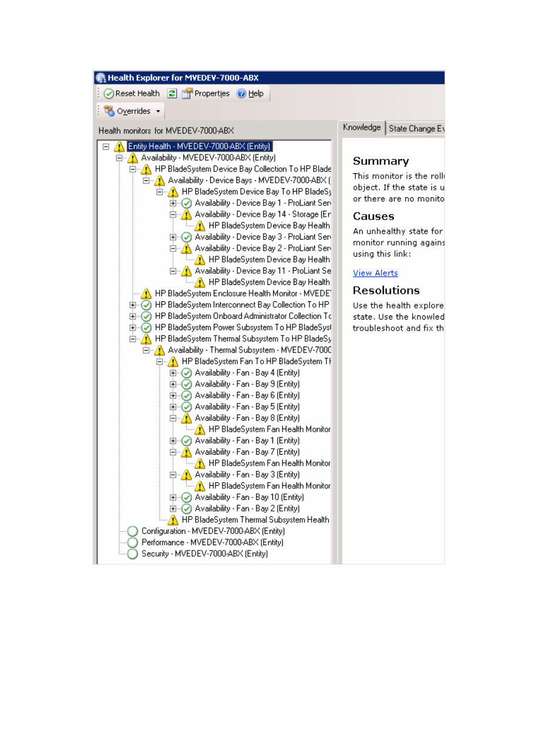Collapse HP BladeSystem Thermal Subsystem node
This screenshot has height=746, width=560.
(x=133, y=339)
